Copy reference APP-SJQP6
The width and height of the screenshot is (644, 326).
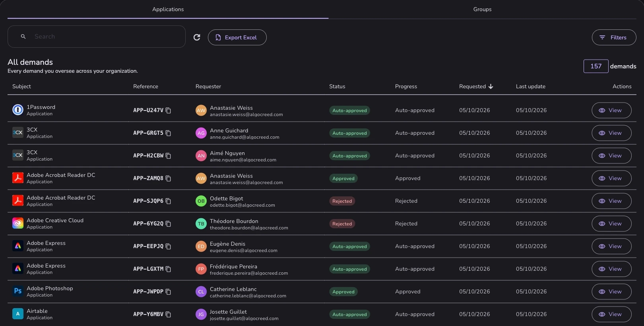(x=168, y=201)
